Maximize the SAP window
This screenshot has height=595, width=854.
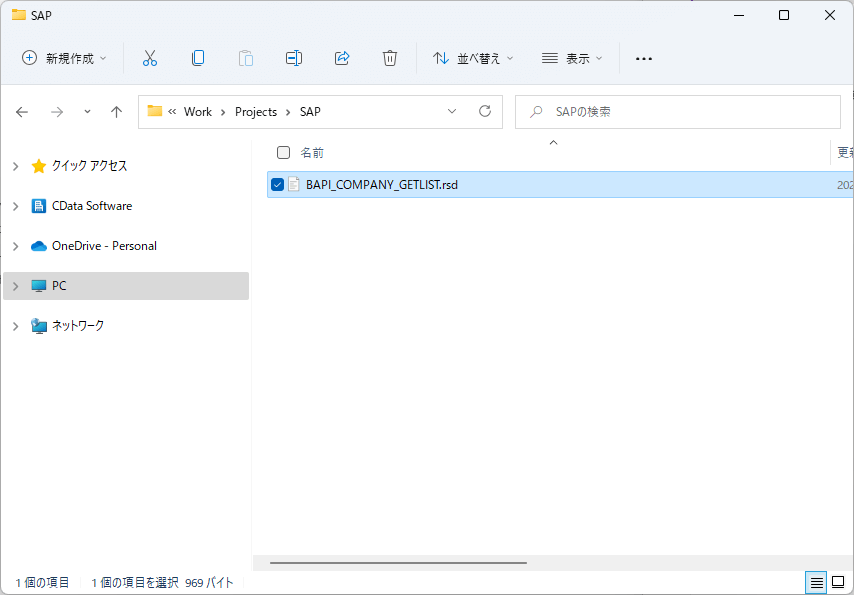[x=784, y=15]
